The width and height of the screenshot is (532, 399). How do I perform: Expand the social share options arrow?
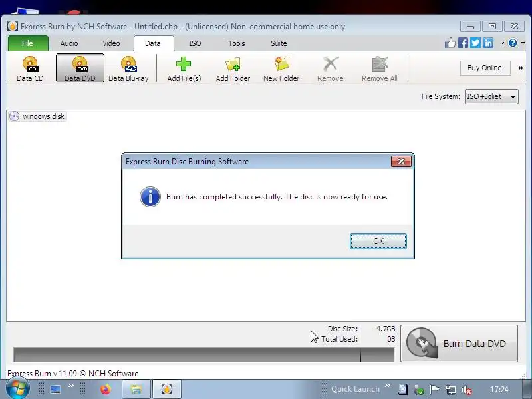click(502, 43)
